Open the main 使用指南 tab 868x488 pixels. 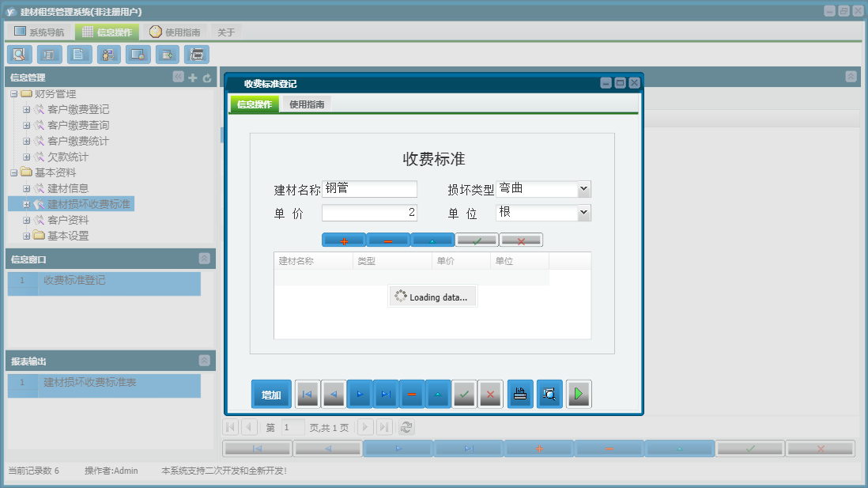click(x=175, y=32)
